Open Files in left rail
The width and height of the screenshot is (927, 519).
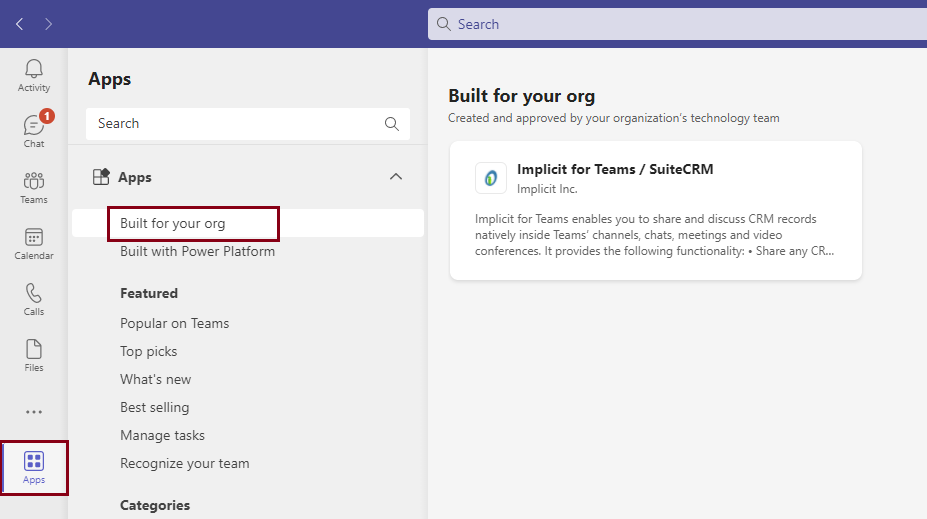coord(34,355)
